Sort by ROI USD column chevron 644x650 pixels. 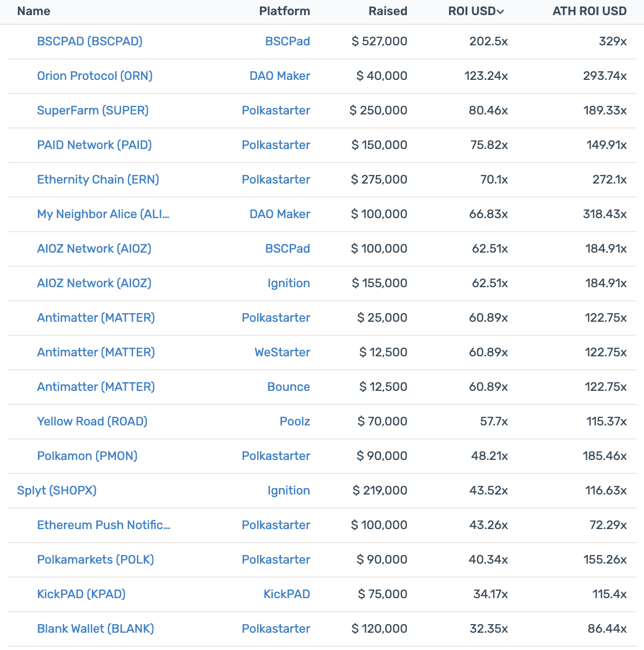500,11
